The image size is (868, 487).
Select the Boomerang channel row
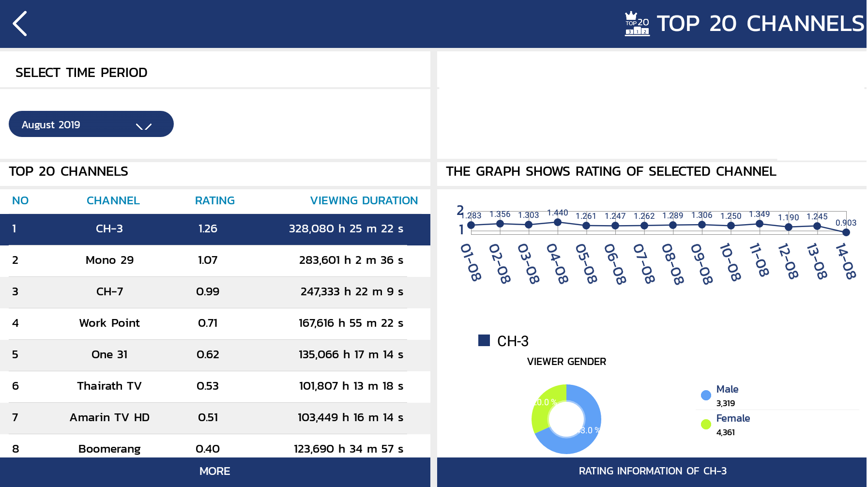215,447
